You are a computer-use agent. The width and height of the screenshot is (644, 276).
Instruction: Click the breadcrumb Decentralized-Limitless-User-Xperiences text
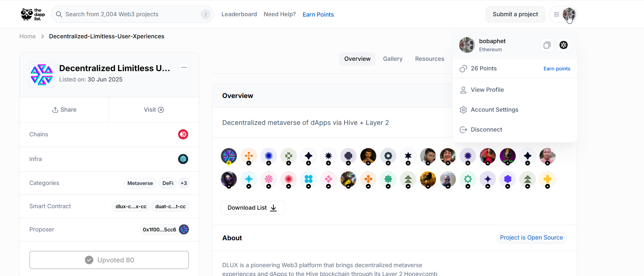[107, 36]
